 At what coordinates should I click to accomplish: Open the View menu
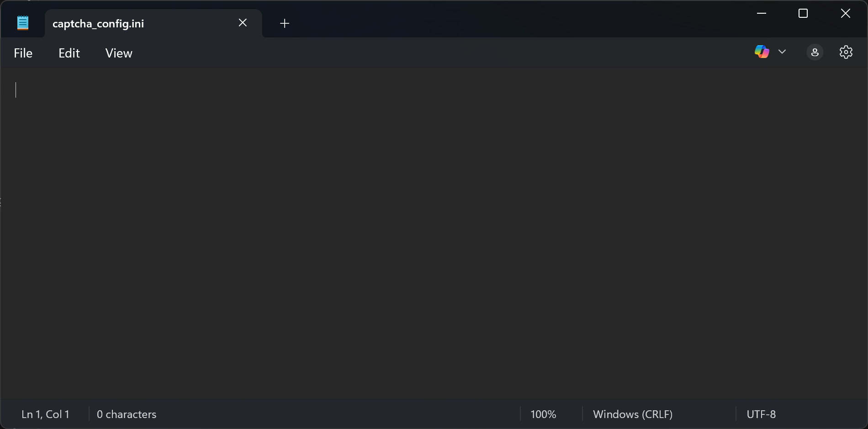[119, 53]
